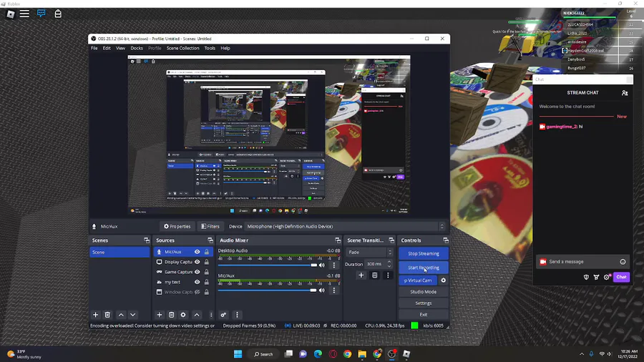Pop out the Scenes dock
This screenshot has height=362, width=644.
point(147,240)
